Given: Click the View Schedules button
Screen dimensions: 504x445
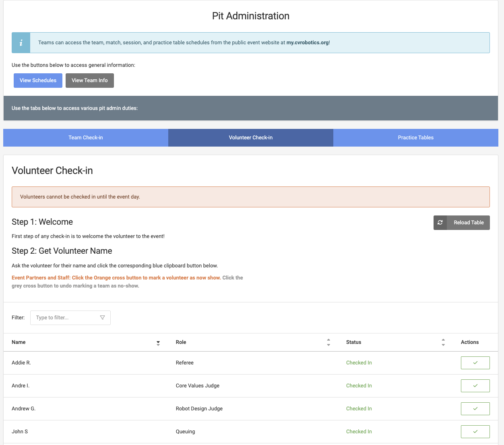Looking at the screenshot, I should tap(38, 81).
